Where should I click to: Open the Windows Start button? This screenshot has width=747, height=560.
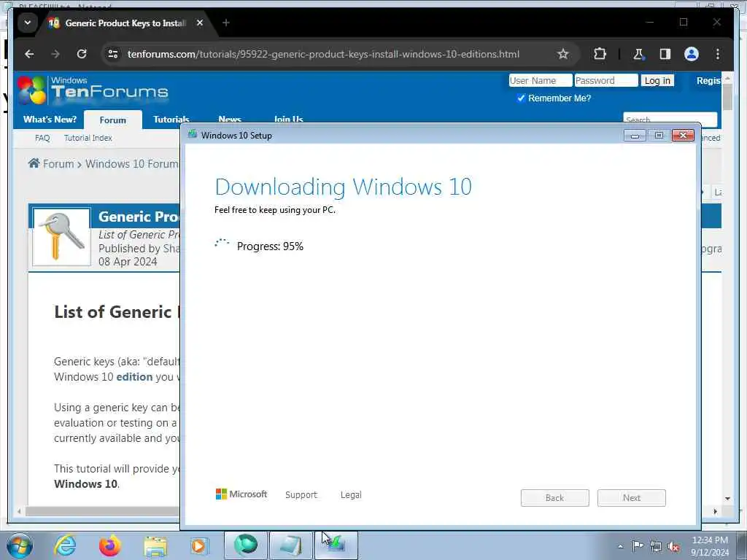coord(20,545)
